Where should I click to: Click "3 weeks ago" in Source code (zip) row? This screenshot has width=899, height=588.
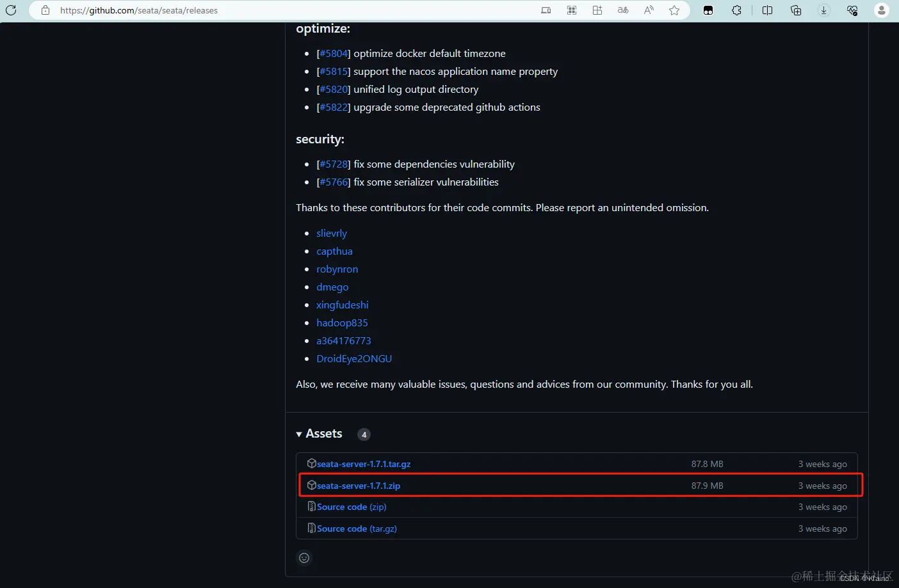[x=822, y=507]
